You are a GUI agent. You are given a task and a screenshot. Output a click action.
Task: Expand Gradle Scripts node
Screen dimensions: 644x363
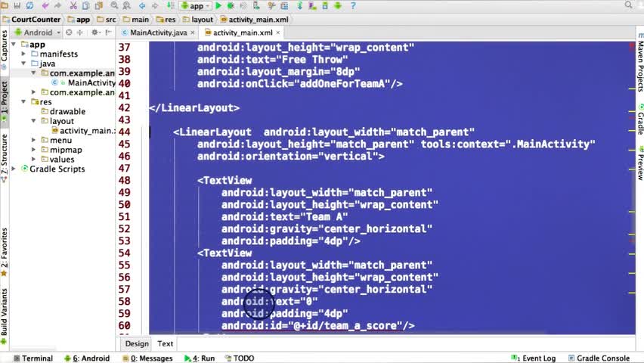point(14,169)
